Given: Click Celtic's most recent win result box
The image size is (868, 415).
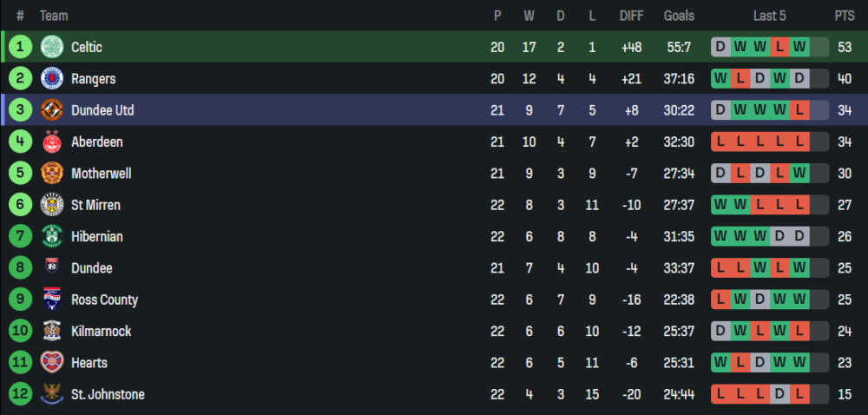Looking at the screenshot, I should (799, 47).
